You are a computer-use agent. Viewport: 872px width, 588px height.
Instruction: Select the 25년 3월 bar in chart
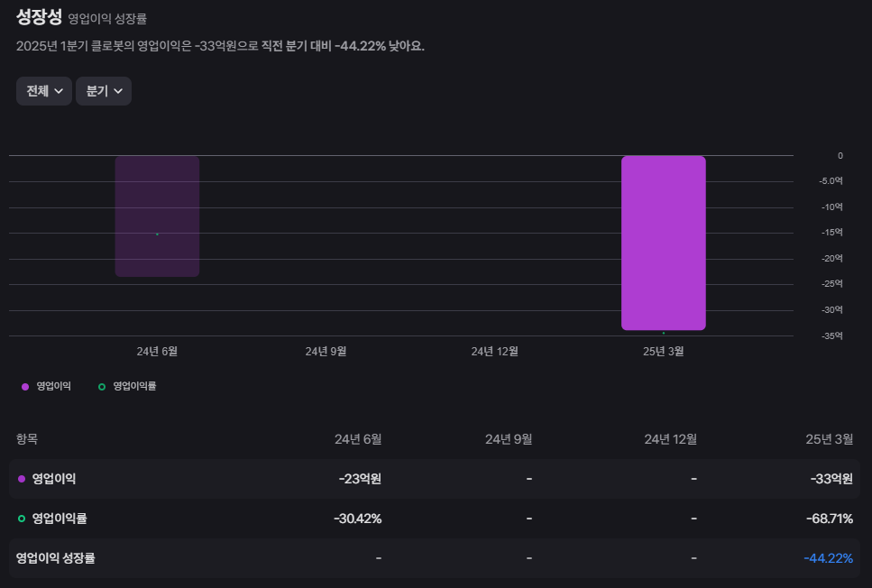pos(664,243)
